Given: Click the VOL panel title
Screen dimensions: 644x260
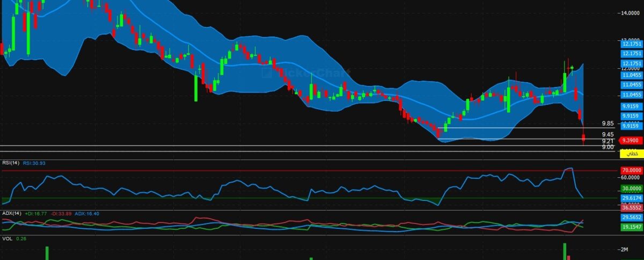Looking at the screenshot, I should 8,239.
